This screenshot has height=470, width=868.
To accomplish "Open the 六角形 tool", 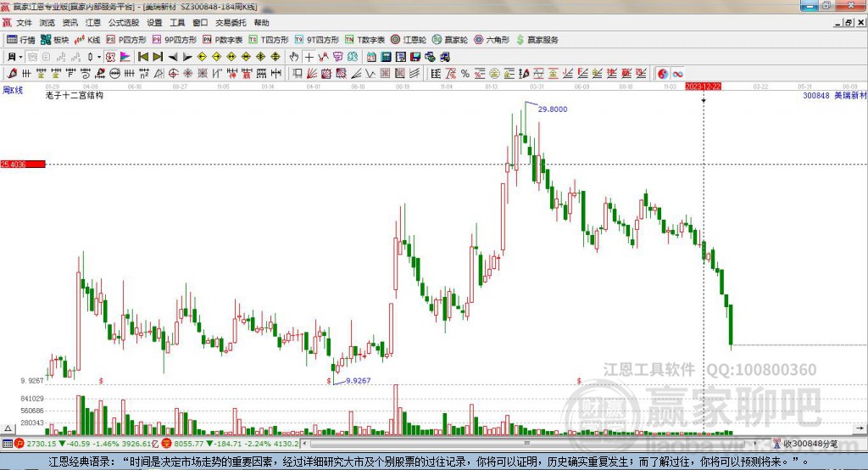I will [492, 39].
